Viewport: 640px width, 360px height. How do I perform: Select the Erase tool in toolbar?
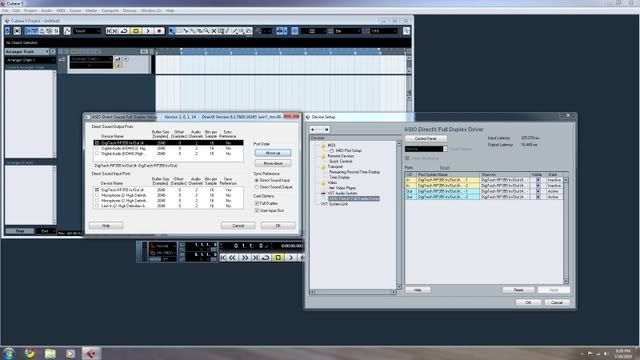click(x=200, y=31)
